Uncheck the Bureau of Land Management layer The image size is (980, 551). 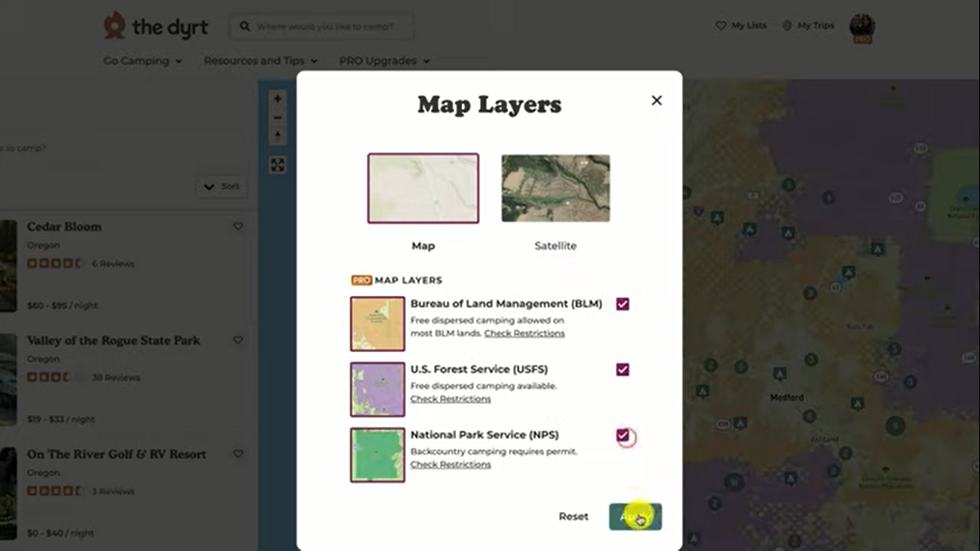tap(623, 304)
